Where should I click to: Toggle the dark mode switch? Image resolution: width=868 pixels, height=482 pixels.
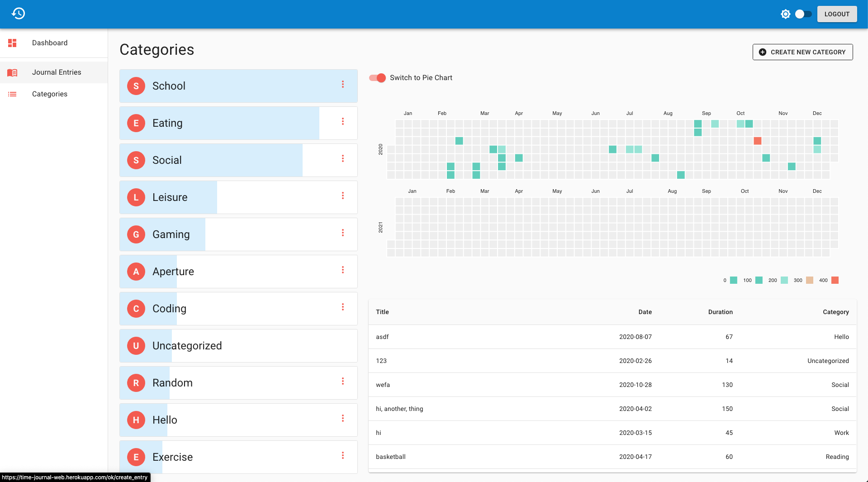coord(803,14)
